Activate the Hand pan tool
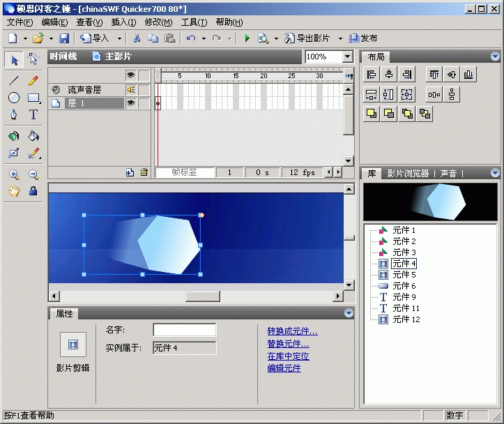This screenshot has height=424, width=504. (x=14, y=190)
